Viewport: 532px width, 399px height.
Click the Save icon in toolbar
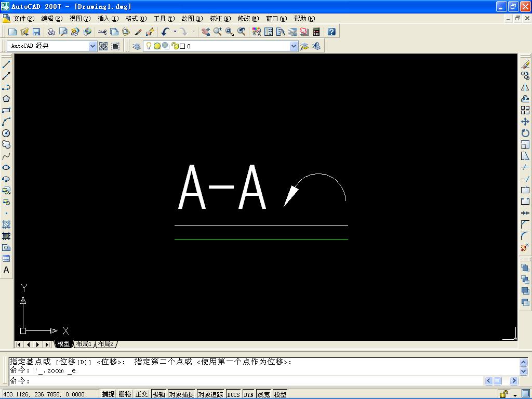(36, 32)
